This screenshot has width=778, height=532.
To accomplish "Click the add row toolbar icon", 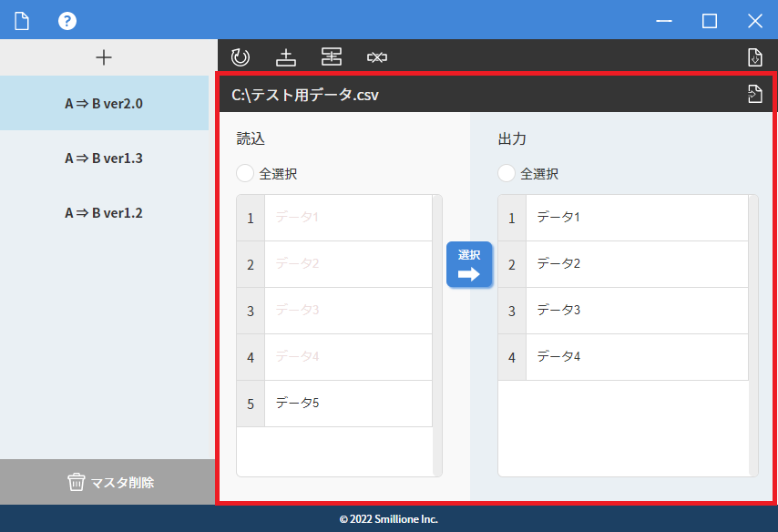I will [x=286, y=57].
